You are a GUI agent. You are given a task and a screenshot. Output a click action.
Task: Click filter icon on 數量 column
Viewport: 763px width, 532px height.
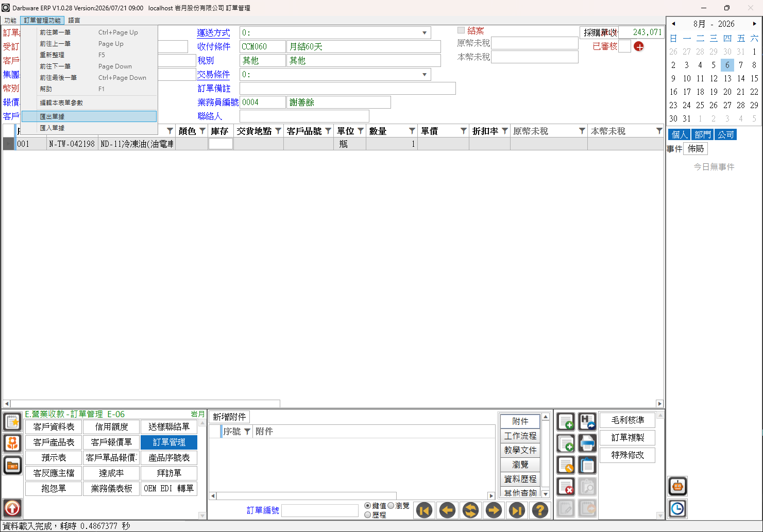coord(412,131)
